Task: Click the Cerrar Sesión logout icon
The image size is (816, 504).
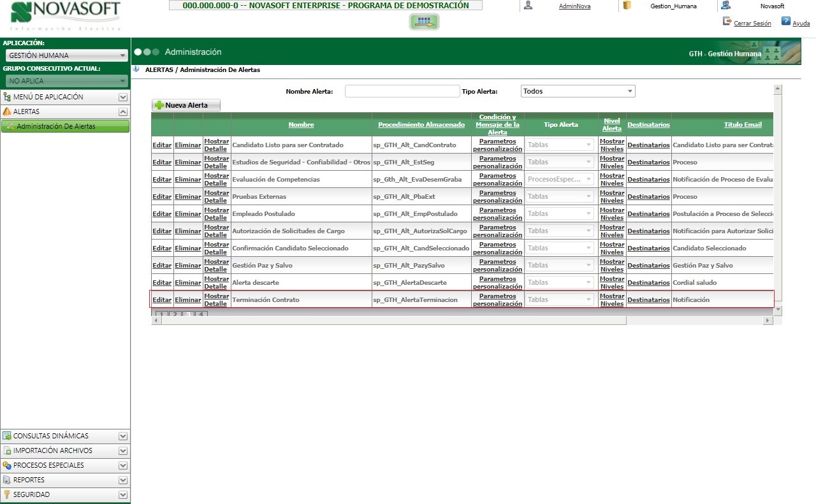Action: click(727, 21)
